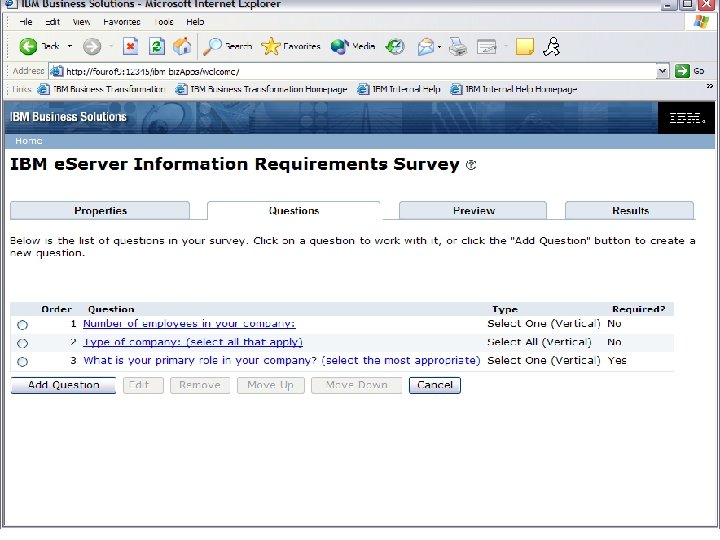Open 'Number of employees in your company' link
Image resolution: width=720 pixels, height=540 pixels.
pyautogui.click(x=189, y=324)
